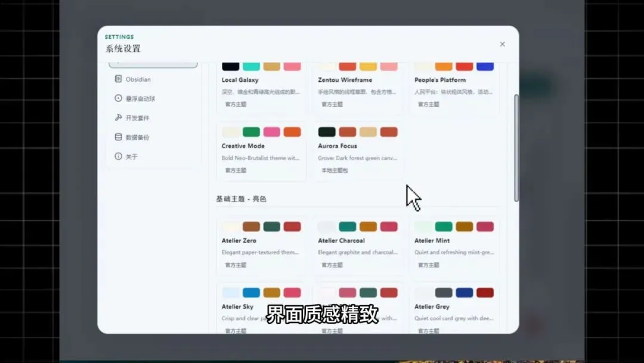Pick the black swatch of Local Galaxy
The height and width of the screenshot is (363, 644).
click(x=230, y=66)
